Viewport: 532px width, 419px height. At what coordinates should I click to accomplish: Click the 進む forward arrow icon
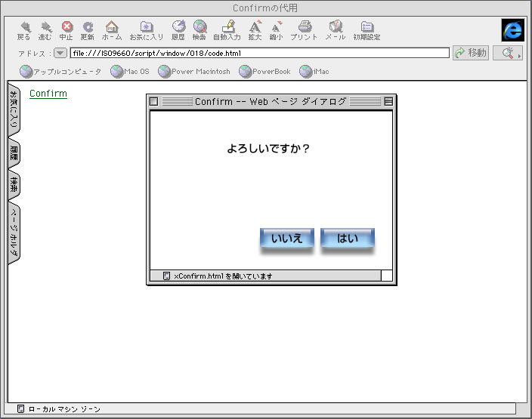click(x=45, y=27)
